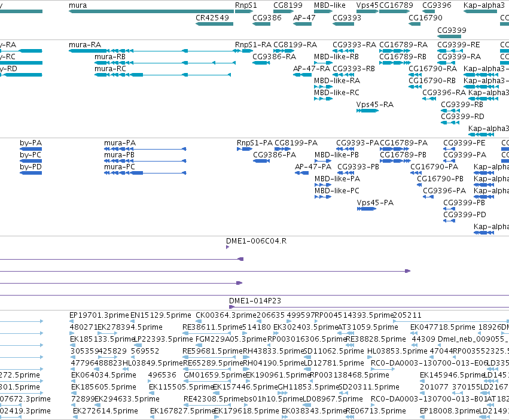Select RE42308.5prime EST label
The image size is (509, 420).
click(x=214, y=398)
